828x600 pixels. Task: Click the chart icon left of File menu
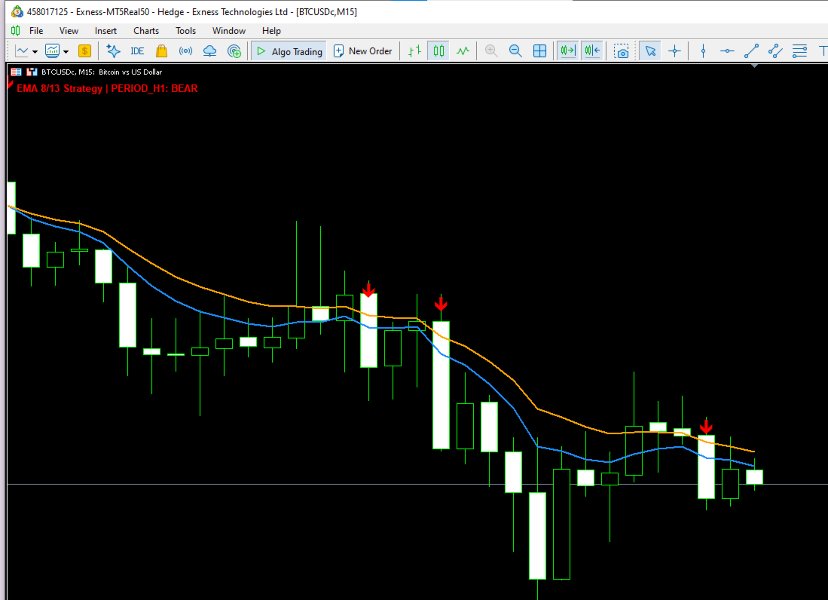pos(16,31)
